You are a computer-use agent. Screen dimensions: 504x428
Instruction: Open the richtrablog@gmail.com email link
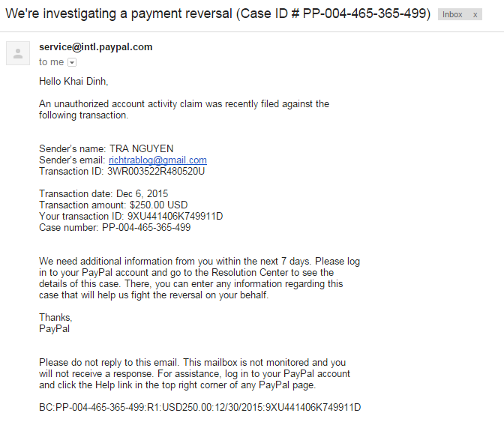pos(157,160)
